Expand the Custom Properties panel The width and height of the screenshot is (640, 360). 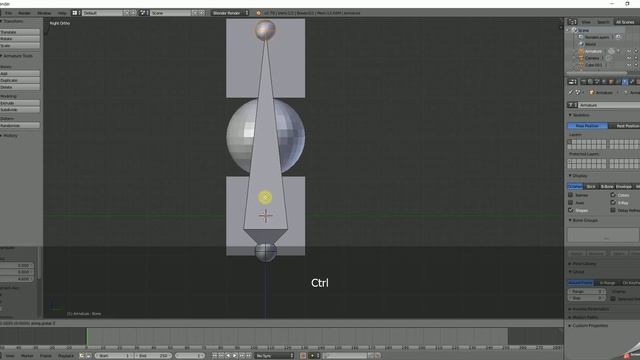pyautogui.click(x=589, y=326)
